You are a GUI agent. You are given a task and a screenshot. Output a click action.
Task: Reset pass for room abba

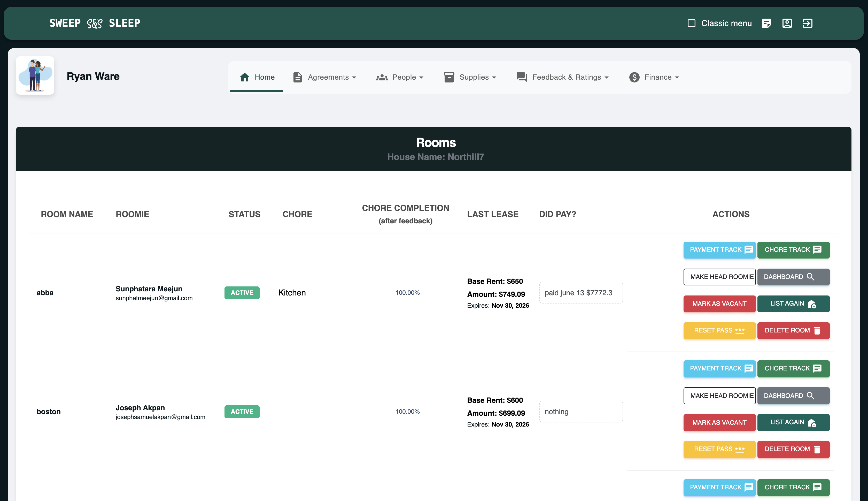pos(719,331)
